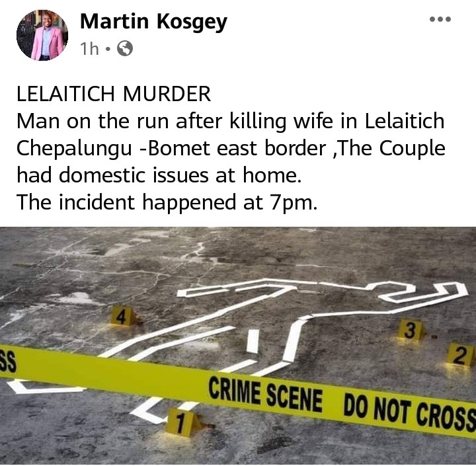Open the 1h post timestamp
Screen dimensions: 476x466
89,48
